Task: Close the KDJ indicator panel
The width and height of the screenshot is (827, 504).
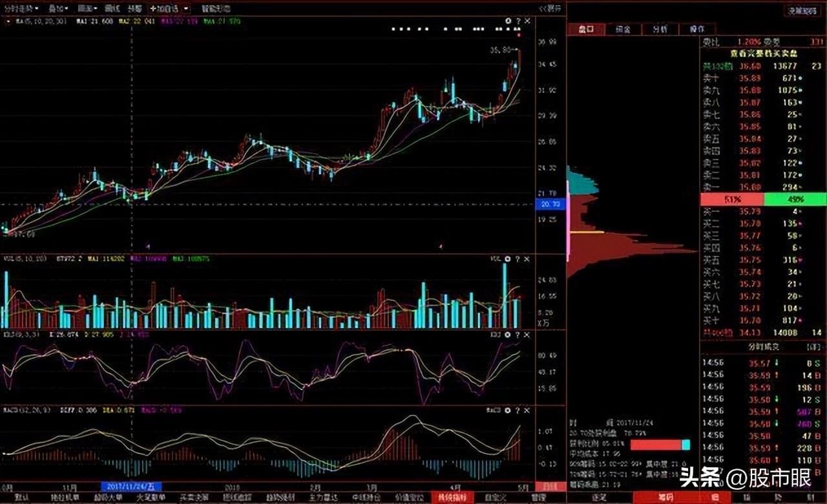Action: pyautogui.click(x=527, y=335)
